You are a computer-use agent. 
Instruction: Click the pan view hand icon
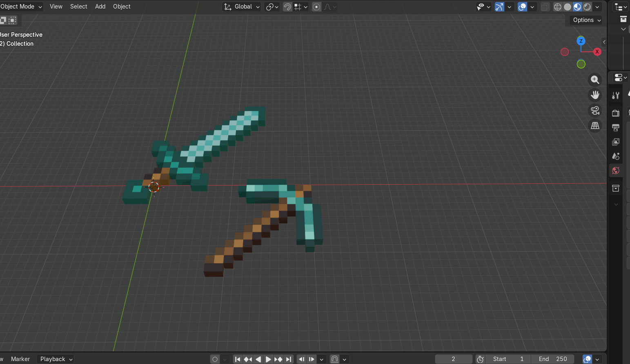click(x=595, y=95)
